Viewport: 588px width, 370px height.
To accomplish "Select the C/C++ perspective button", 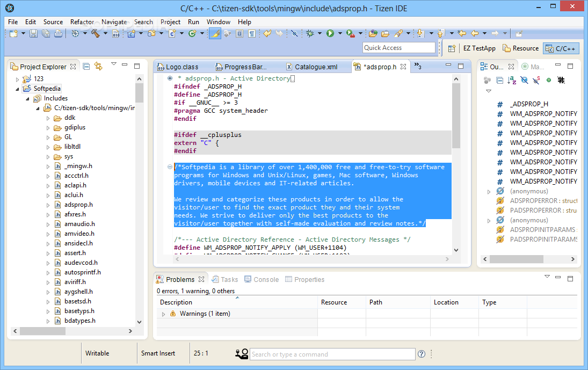I will 561,48.
